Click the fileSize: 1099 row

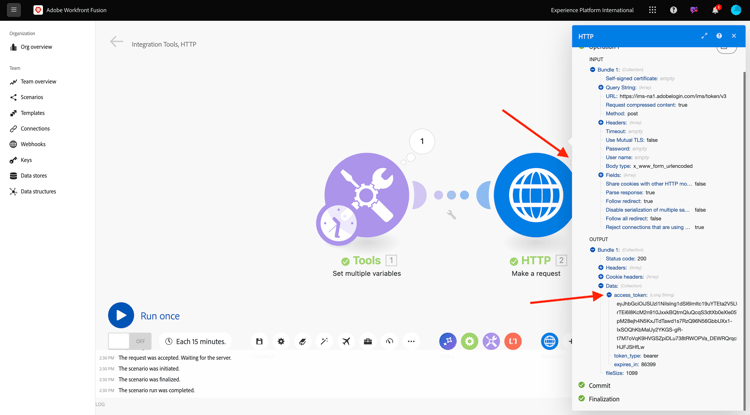[x=621, y=373]
